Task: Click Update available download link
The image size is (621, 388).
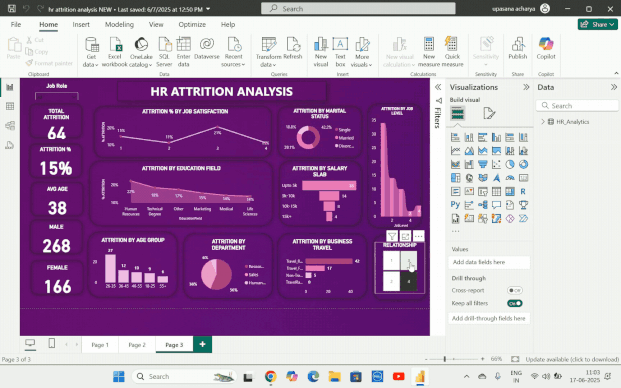Action: click(x=572, y=359)
